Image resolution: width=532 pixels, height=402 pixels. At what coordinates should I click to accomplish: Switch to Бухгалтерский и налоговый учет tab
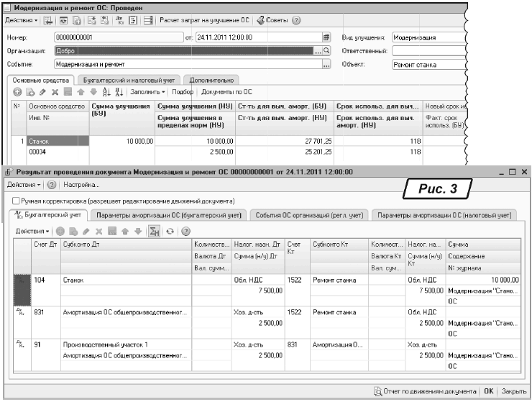(129, 79)
